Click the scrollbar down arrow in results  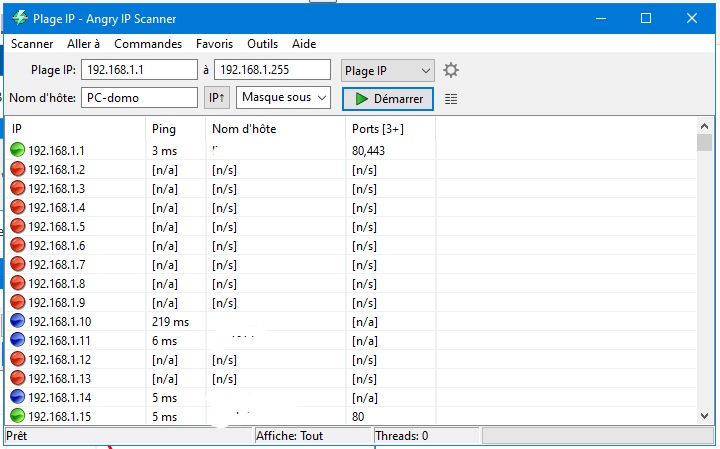[704, 416]
